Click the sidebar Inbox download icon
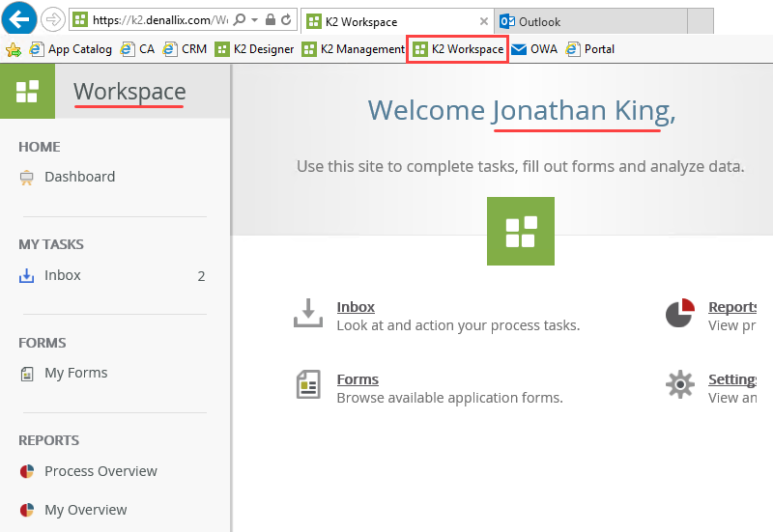 click(27, 276)
